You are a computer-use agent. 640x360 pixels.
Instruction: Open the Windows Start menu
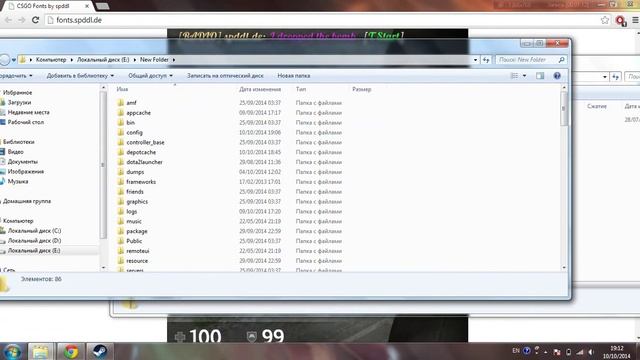coord(12,352)
